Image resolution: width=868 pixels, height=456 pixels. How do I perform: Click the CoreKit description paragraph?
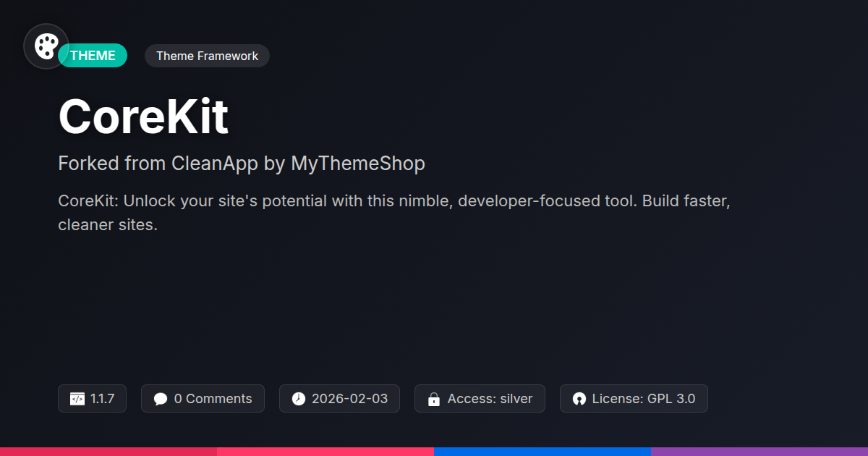pyautogui.click(x=394, y=213)
